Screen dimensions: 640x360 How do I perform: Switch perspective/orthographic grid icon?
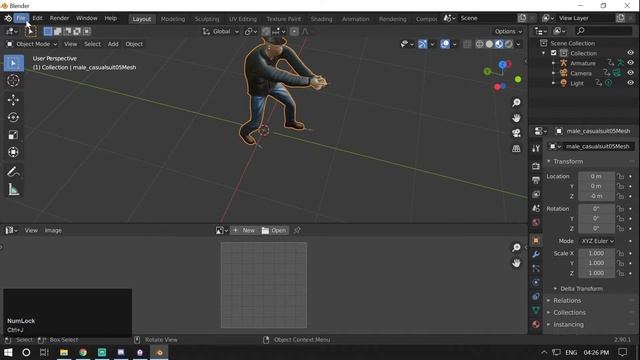[x=516, y=149]
